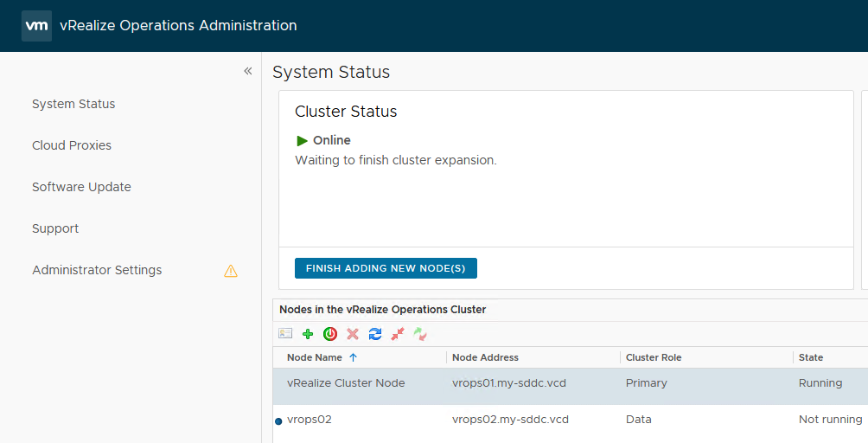This screenshot has height=443, width=868.
Task: Click the red inward arrows icon
Action: coord(398,334)
